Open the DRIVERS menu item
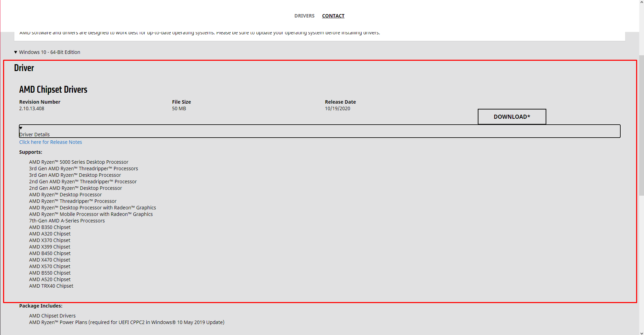This screenshot has width=644, height=335. click(304, 16)
